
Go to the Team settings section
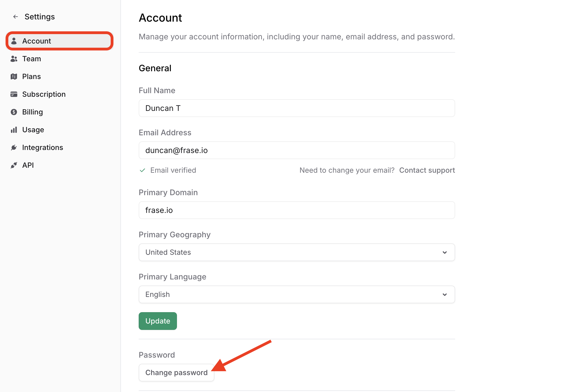point(32,59)
